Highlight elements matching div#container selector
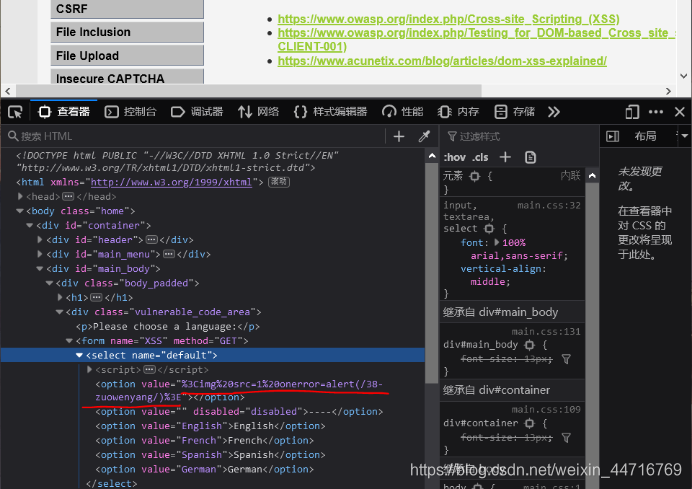 point(530,423)
